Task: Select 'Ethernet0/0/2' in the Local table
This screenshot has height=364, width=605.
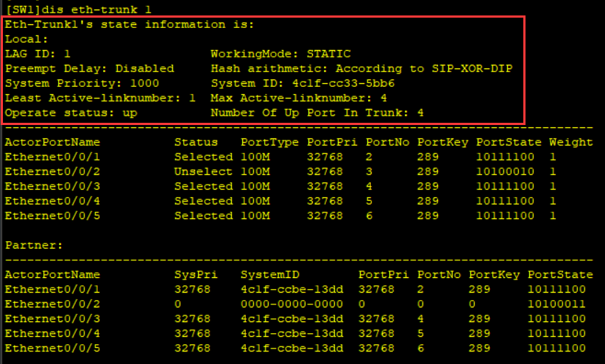Action: (52, 171)
